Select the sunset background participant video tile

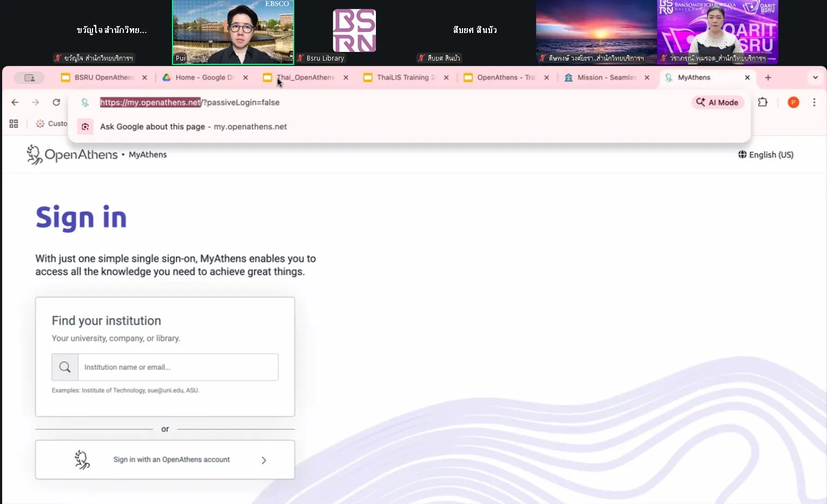point(596,32)
